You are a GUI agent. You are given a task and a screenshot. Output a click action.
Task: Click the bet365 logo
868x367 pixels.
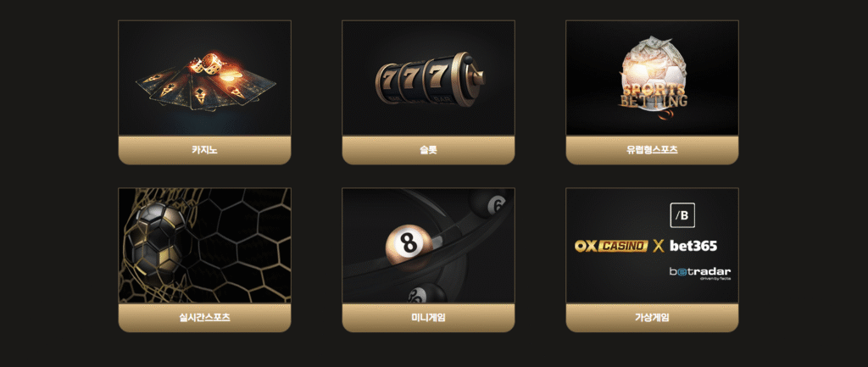click(693, 246)
